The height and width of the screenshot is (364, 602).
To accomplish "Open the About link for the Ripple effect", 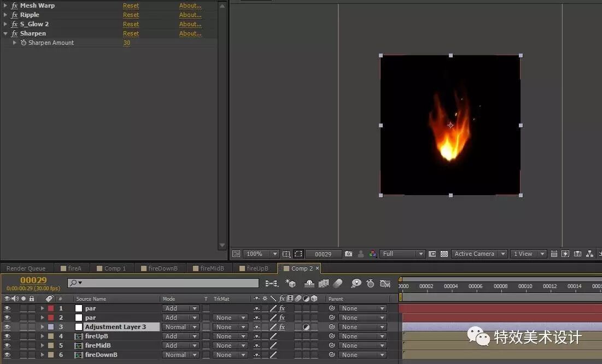I will tap(190, 15).
